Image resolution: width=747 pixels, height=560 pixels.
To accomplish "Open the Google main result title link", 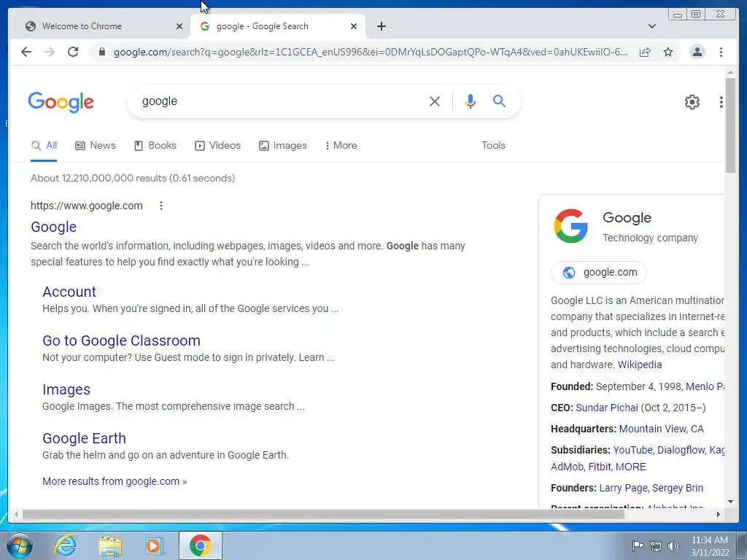I will point(54,227).
